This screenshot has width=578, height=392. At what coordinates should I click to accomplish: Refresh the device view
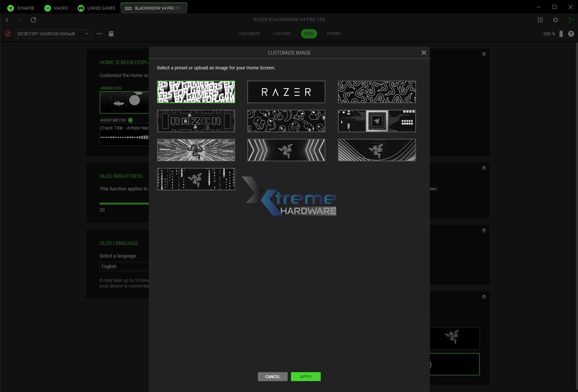click(x=33, y=20)
